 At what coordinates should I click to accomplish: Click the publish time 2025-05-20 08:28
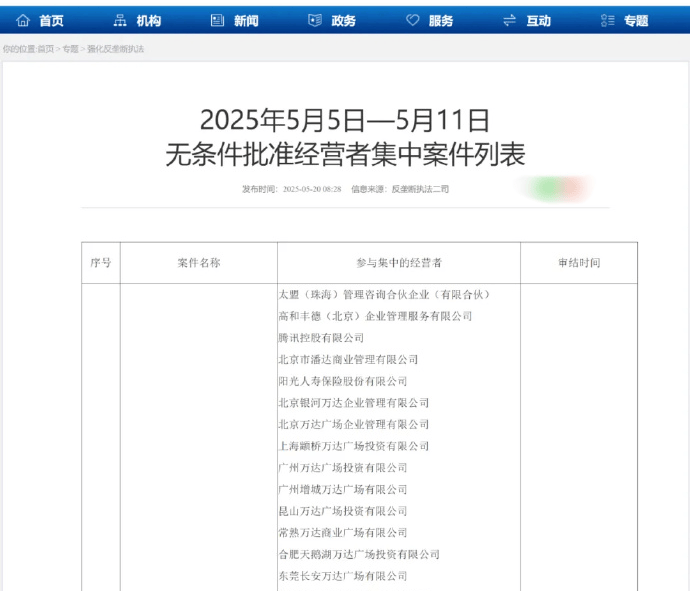[x=312, y=189]
